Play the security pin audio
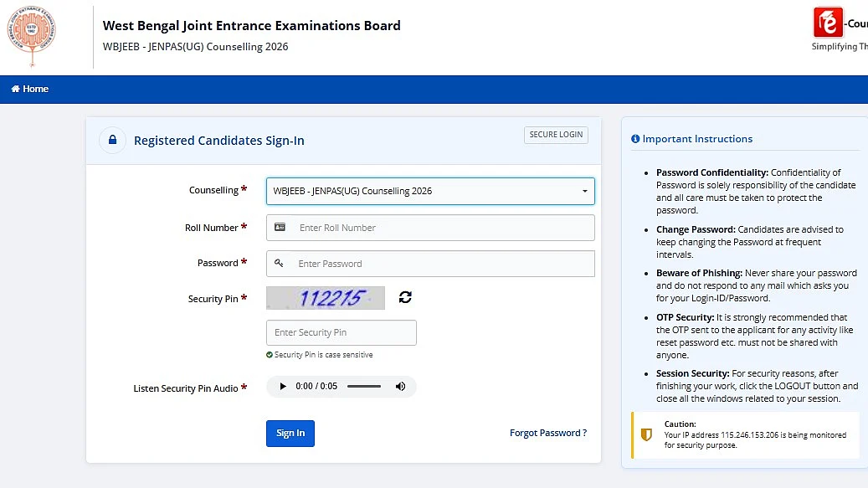Screen dimensions: 868x488 click(283, 386)
